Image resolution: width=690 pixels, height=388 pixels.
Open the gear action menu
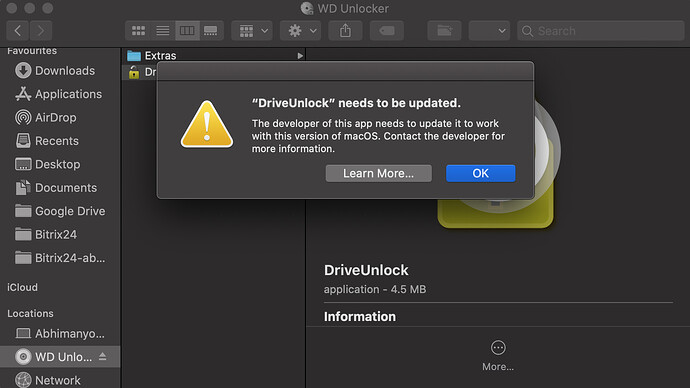pyautogui.click(x=301, y=31)
